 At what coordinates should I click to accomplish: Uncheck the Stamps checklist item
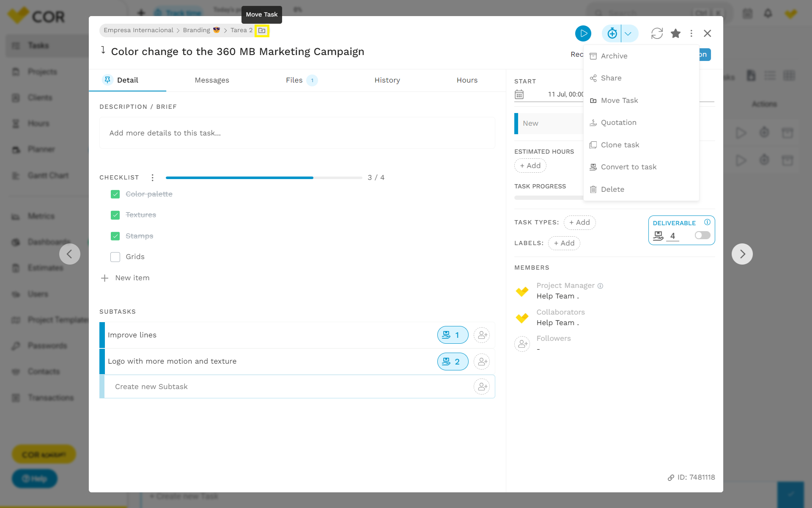click(x=115, y=236)
